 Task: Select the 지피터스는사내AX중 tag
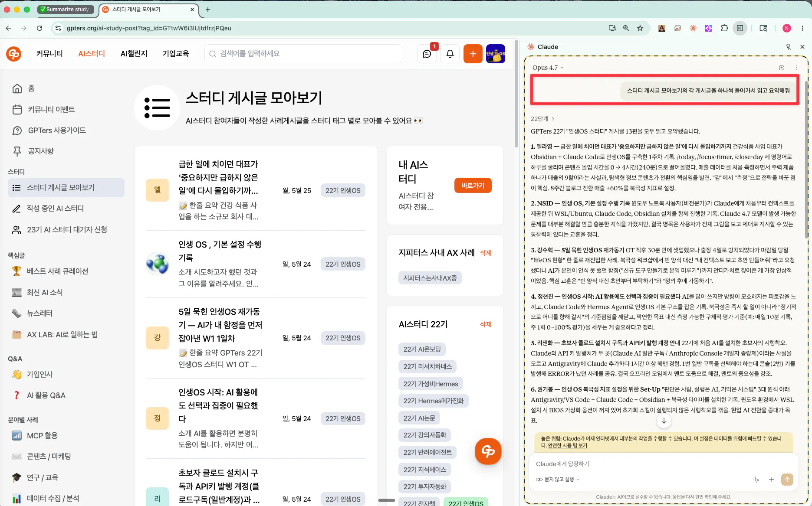(x=430, y=278)
